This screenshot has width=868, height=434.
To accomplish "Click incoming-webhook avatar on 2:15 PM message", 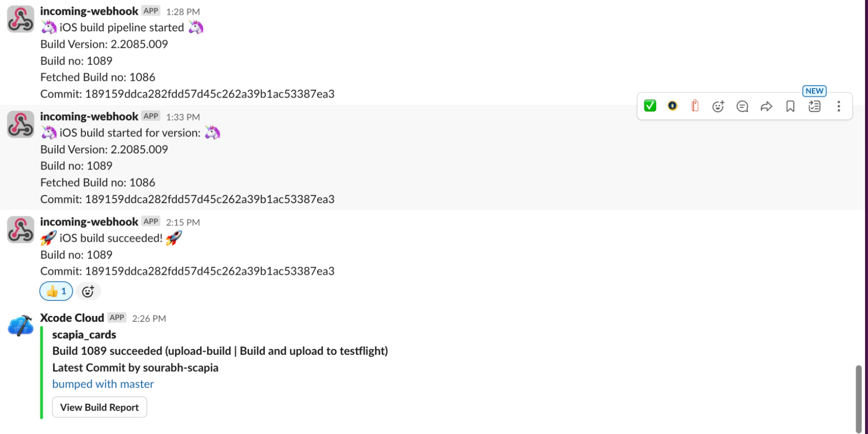I will click(20, 229).
